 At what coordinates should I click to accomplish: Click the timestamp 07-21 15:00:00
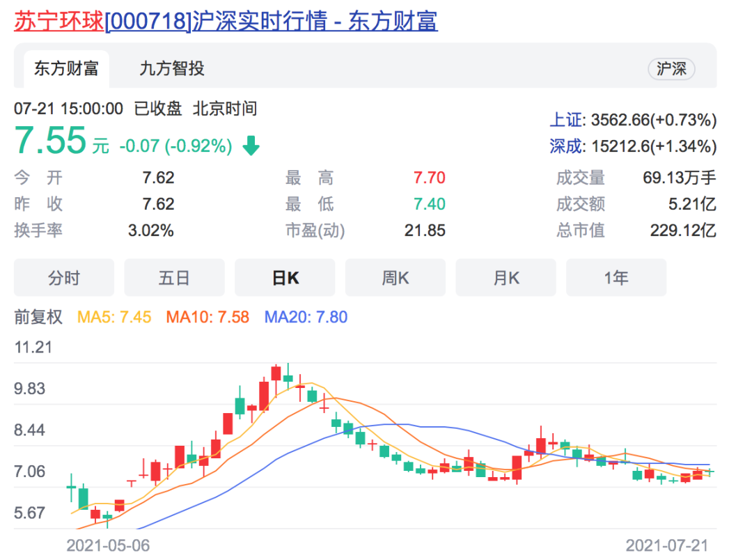(68, 109)
